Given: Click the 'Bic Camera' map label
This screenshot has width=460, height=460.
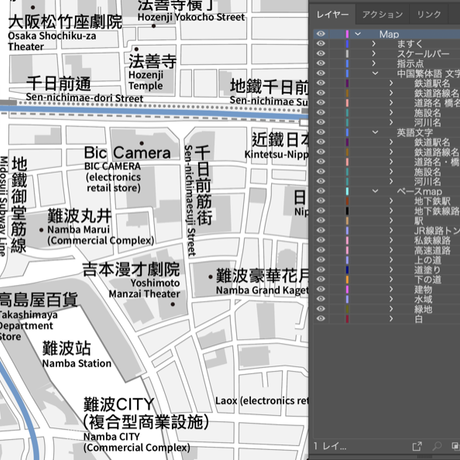Looking at the screenshot, I should coord(127,153).
